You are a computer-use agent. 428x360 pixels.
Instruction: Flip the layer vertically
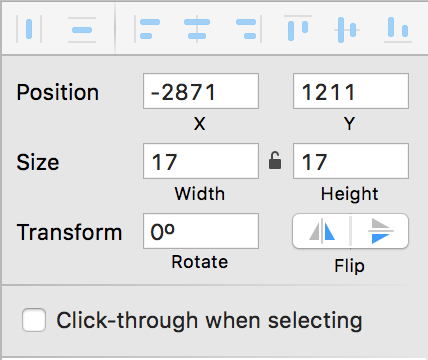point(380,231)
